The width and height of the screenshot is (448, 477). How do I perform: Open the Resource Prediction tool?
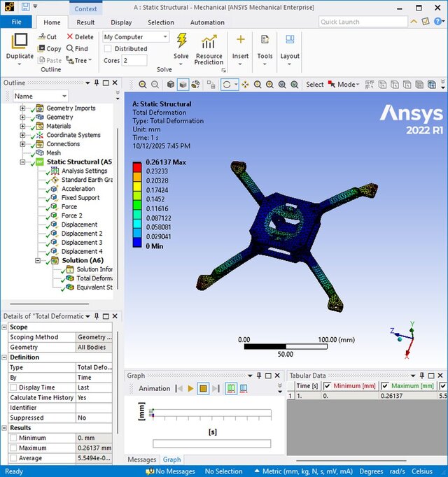pos(209,49)
